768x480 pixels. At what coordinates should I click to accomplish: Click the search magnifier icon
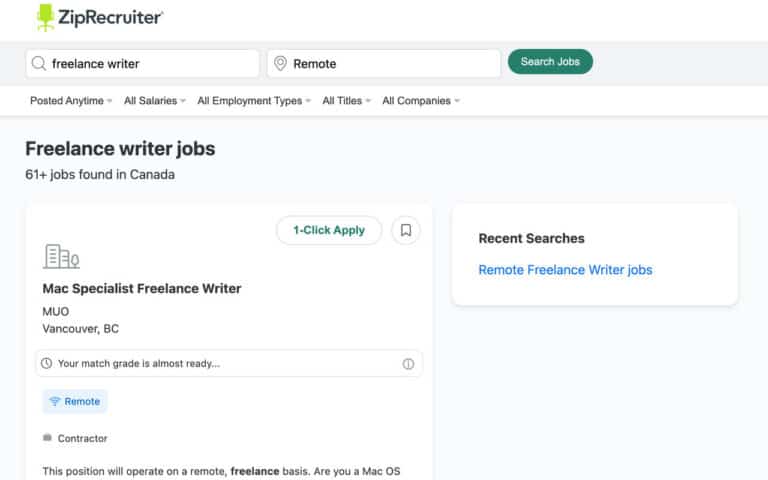point(39,63)
